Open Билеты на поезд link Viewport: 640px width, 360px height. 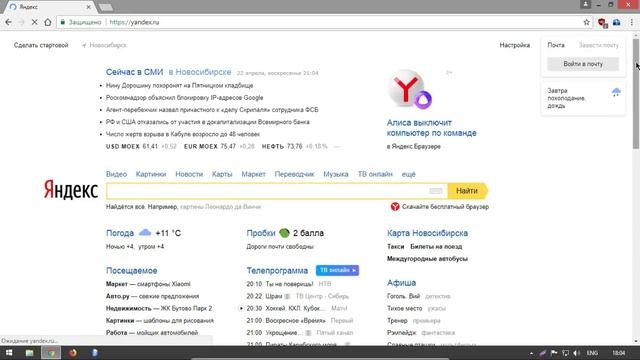436,247
